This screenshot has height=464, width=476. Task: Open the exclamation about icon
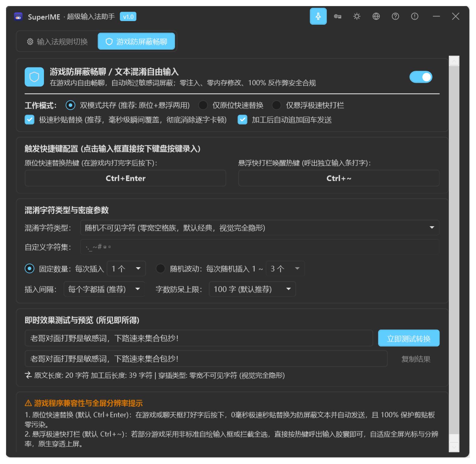click(415, 16)
